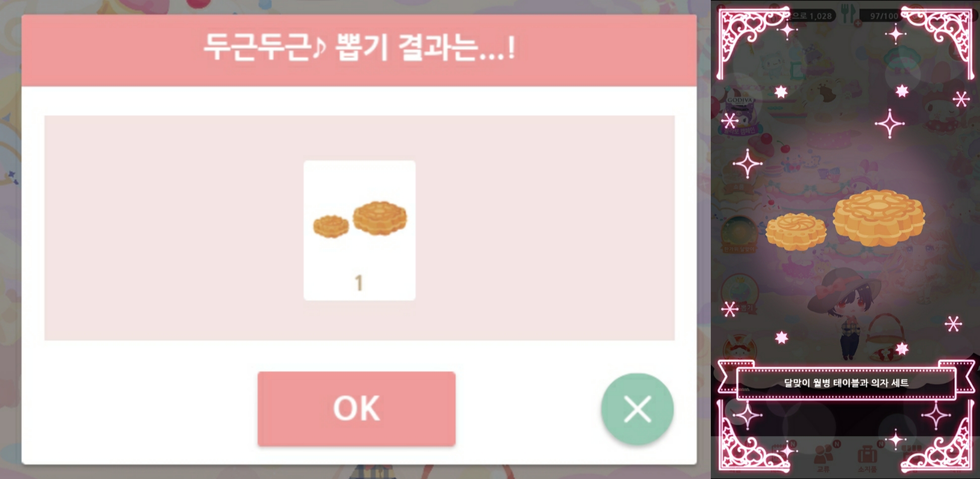Screen dimensions: 980x479
Task: Tap the rabbit icon at left bottom
Action: pos(740,348)
